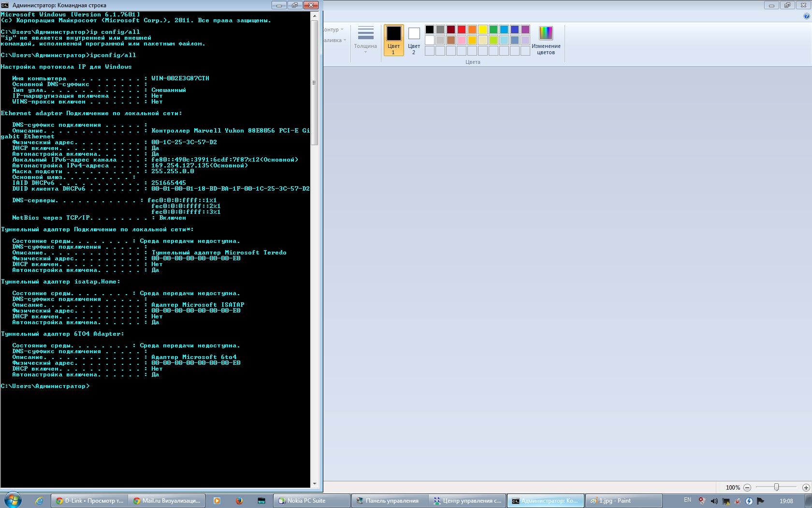Pick the brown color swatch

[x=451, y=40]
